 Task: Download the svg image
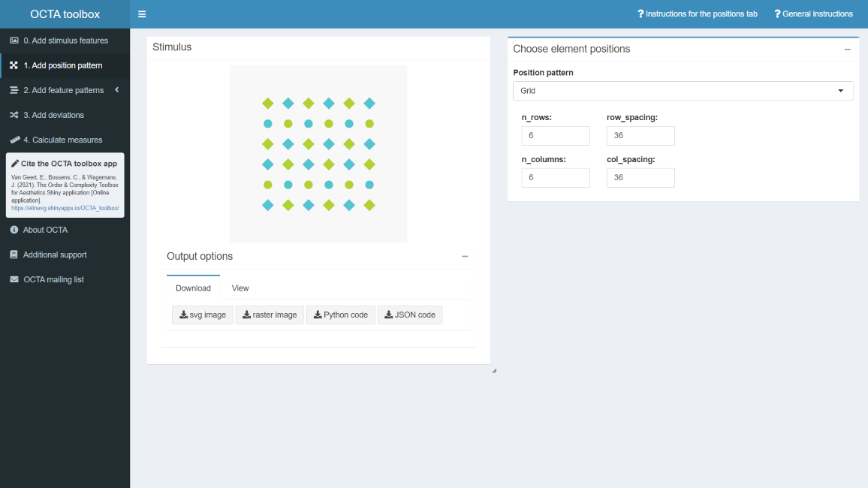203,315
